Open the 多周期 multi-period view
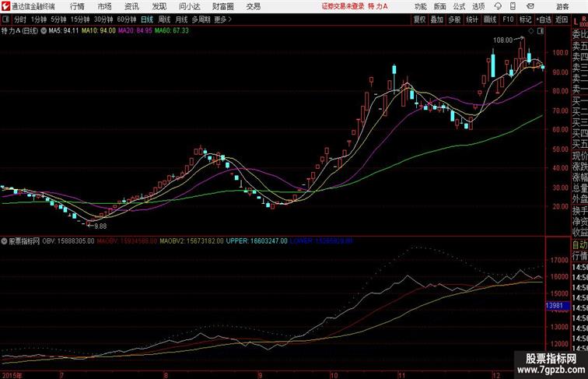 point(201,19)
